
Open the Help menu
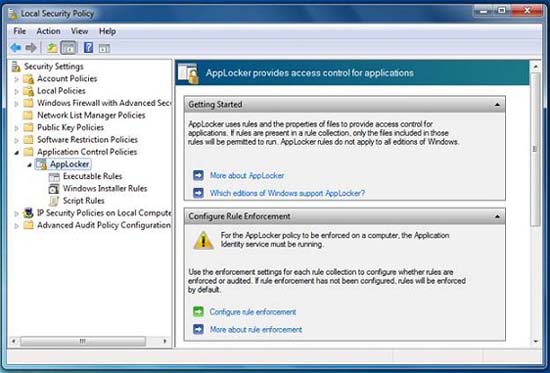[x=107, y=31]
